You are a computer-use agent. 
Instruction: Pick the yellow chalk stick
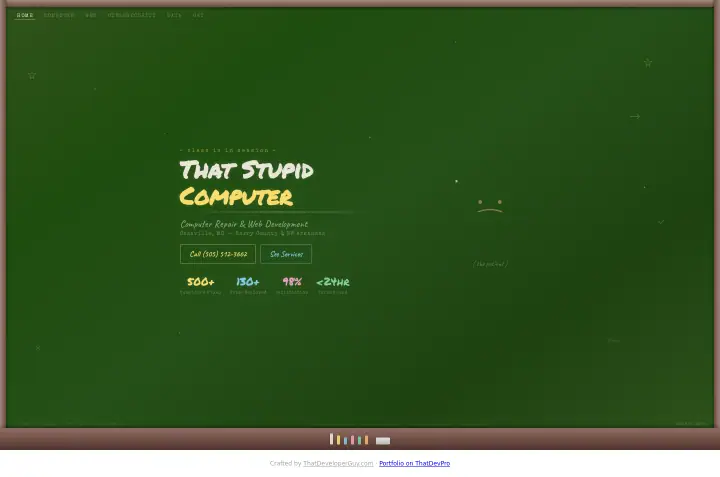click(x=338, y=440)
